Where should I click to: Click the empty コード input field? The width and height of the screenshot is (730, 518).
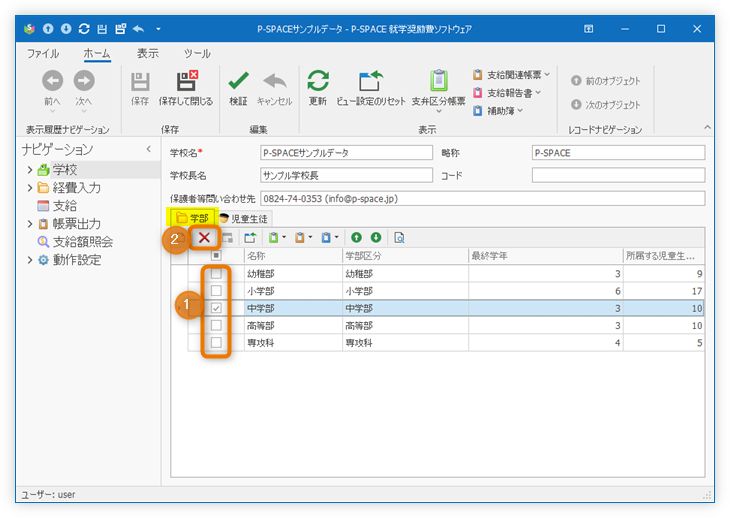(618, 175)
